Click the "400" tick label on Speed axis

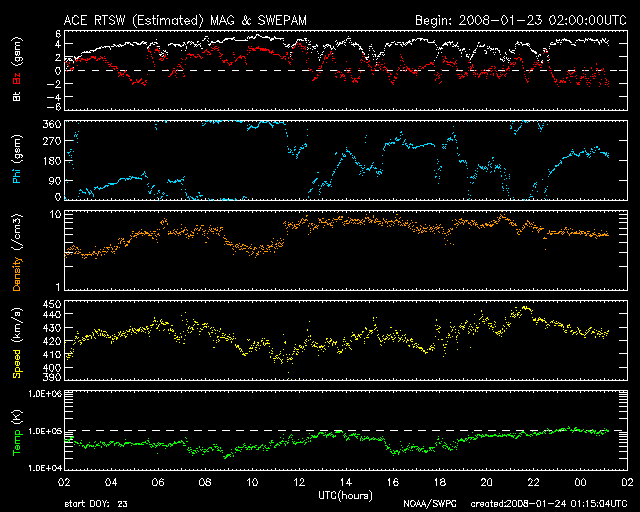tap(51, 367)
